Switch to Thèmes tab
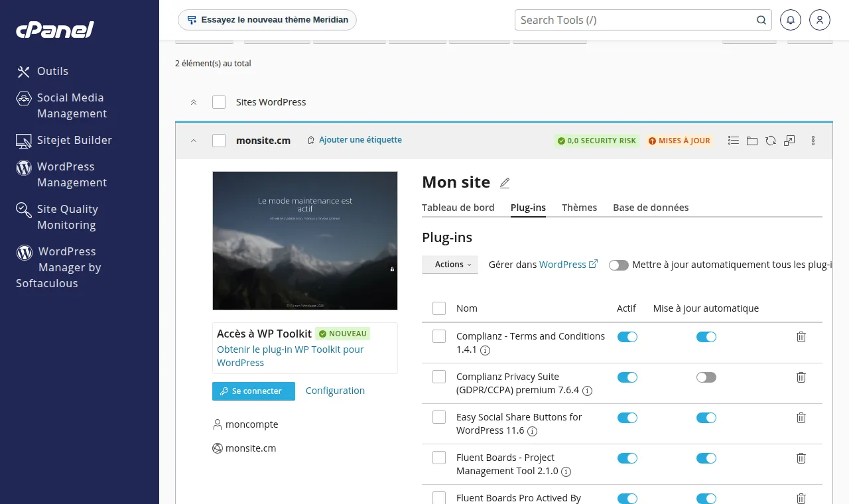The height and width of the screenshot is (504, 849). pyautogui.click(x=580, y=208)
